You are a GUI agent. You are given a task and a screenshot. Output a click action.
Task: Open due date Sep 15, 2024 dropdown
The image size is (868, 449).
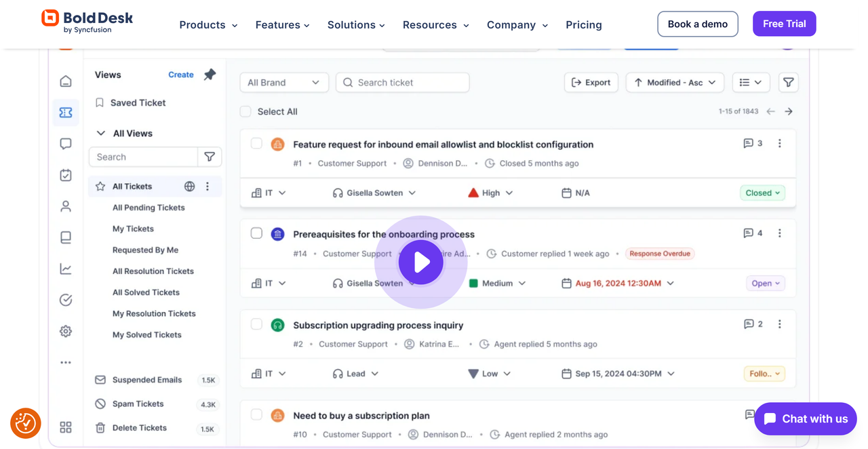click(618, 373)
